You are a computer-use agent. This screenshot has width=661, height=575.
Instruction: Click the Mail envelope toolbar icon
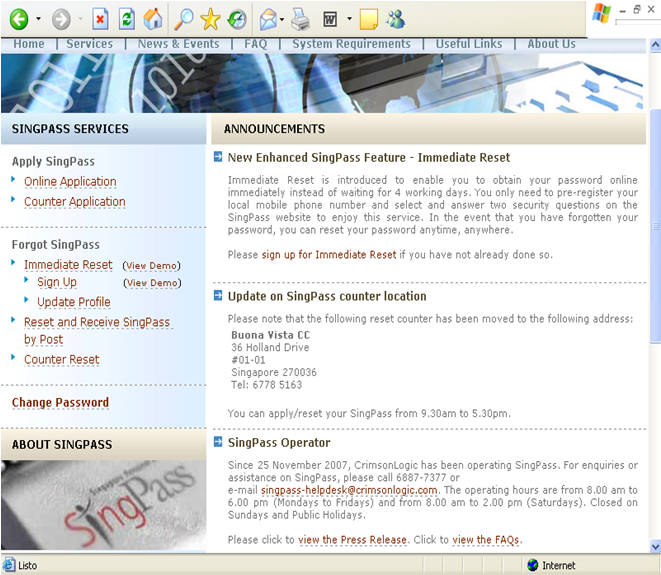(269, 19)
